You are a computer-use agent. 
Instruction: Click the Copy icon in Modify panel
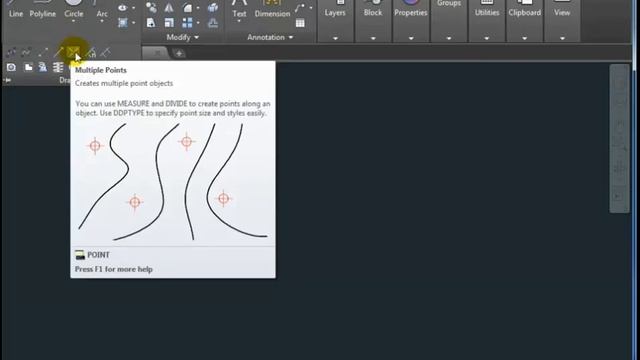coord(151,7)
